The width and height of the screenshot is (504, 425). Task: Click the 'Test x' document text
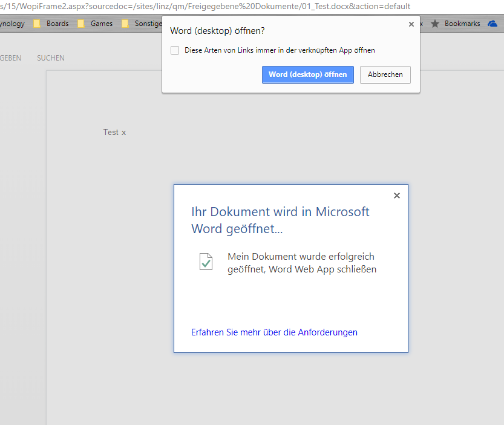point(114,132)
